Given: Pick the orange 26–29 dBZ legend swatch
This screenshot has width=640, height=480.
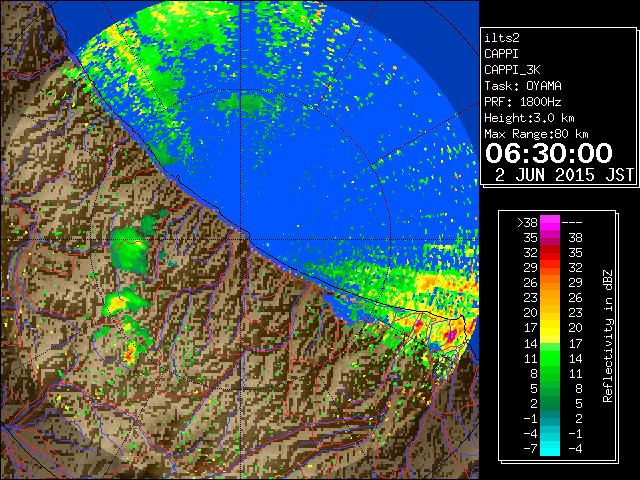Looking at the screenshot, I should click(550, 283).
